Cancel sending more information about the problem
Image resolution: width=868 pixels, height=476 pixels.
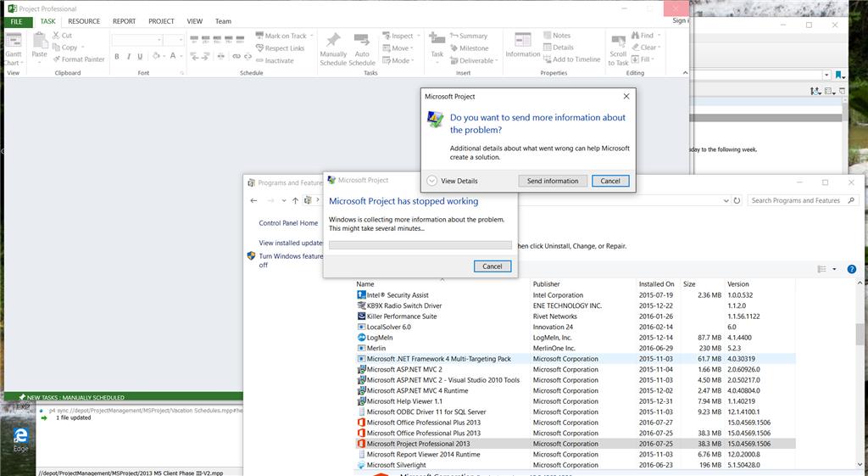610,181
